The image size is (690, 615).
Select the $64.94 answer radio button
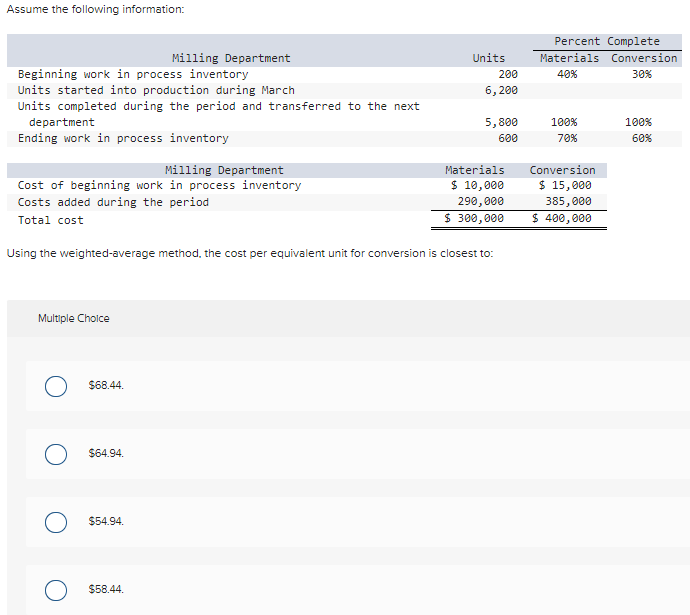tap(56, 454)
